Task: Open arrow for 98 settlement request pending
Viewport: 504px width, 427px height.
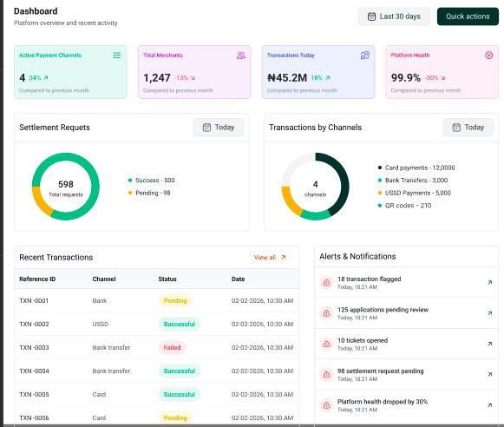Action: (x=490, y=374)
